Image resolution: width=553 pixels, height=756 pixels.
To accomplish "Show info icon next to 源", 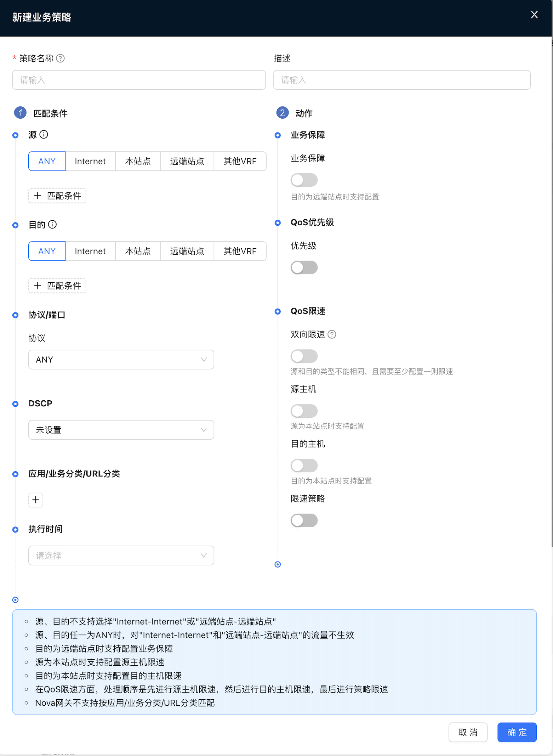I will tap(44, 135).
